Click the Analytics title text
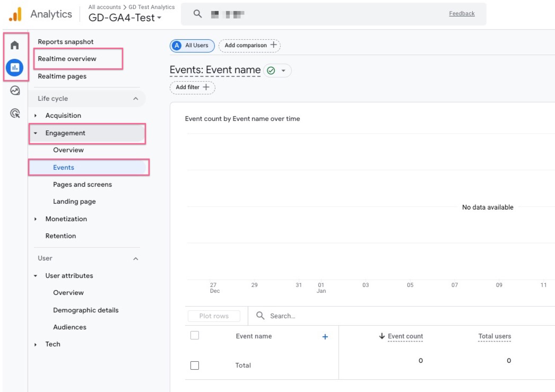The height and width of the screenshot is (392, 555). click(51, 14)
